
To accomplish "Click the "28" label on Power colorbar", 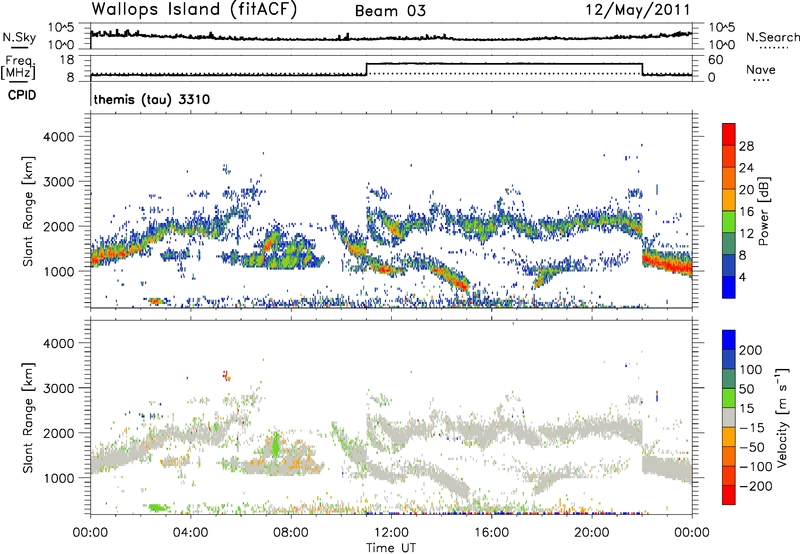I will tap(746, 146).
